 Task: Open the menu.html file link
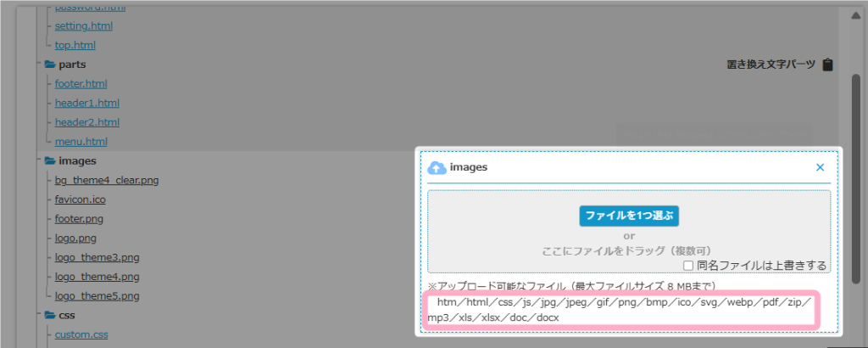point(81,142)
